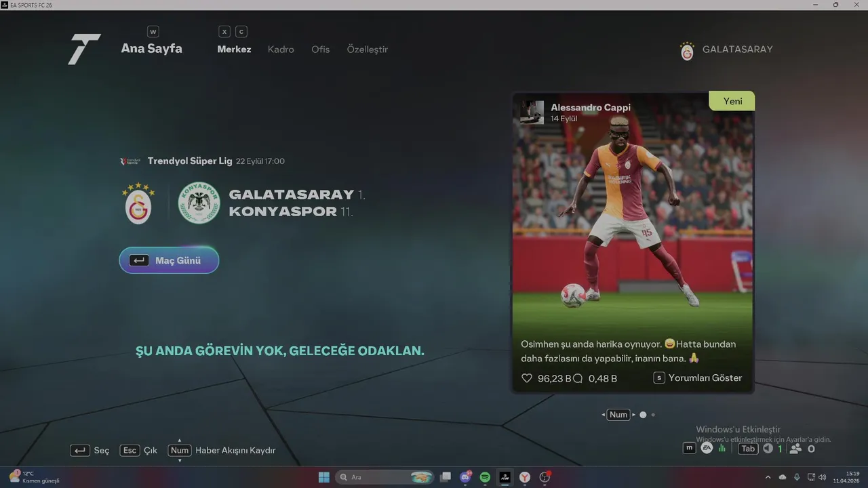
Task: Select first news page dot
Action: click(x=643, y=415)
